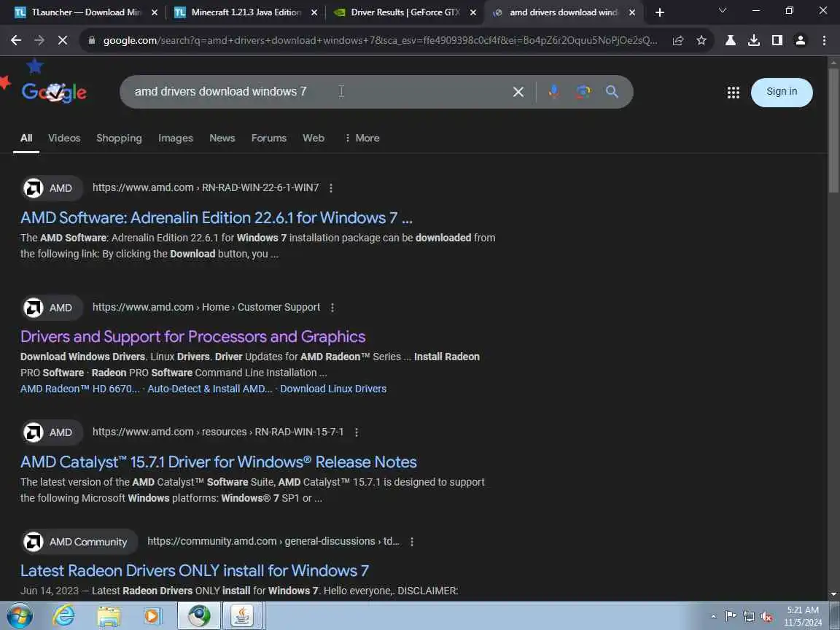The width and height of the screenshot is (840, 630).
Task: Select the News filter
Action: 222,139
